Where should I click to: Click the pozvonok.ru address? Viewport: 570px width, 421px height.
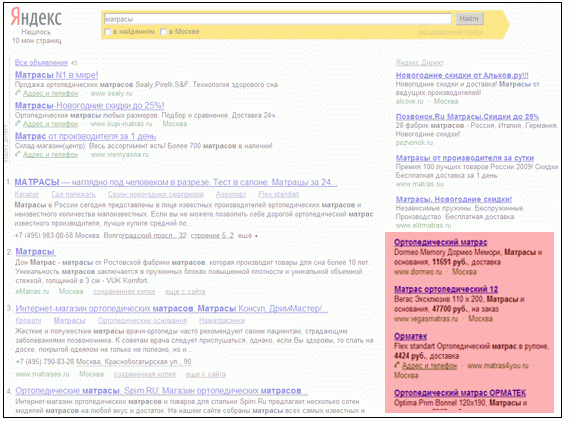(414, 143)
